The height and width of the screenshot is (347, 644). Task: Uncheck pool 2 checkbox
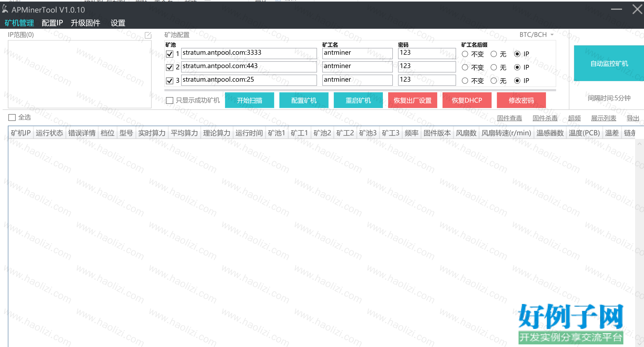[x=170, y=67]
